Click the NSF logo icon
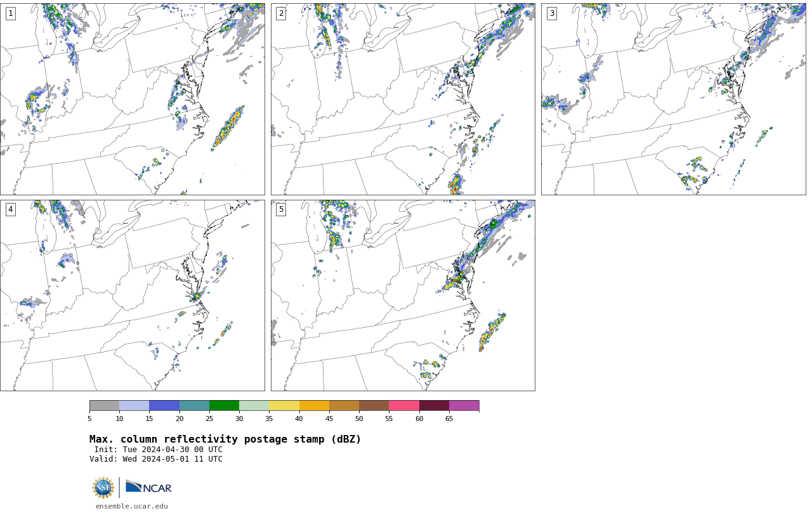812x513 pixels. [103, 488]
